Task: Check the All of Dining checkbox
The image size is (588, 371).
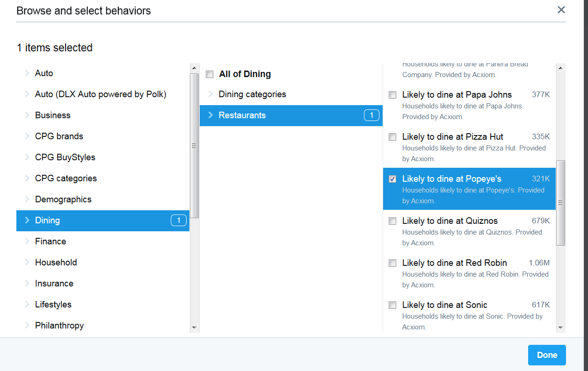Action: point(210,74)
